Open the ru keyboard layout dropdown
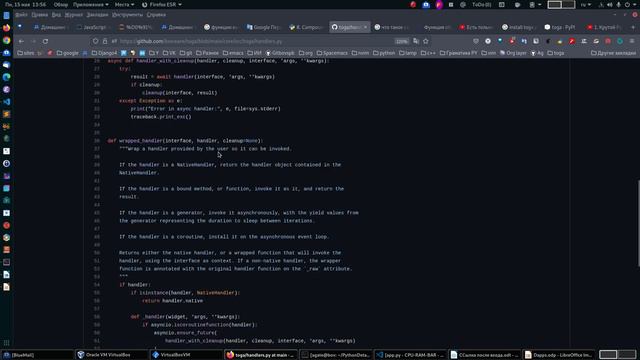Screen dimensions: 640x360 [x=585, y=4]
